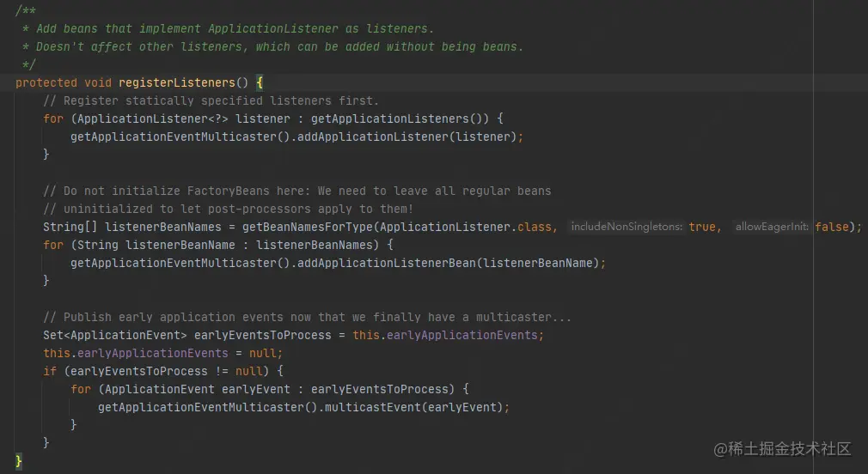Click ApplicationListener.class argument
This screenshot has height=474, width=868.
coord(465,227)
